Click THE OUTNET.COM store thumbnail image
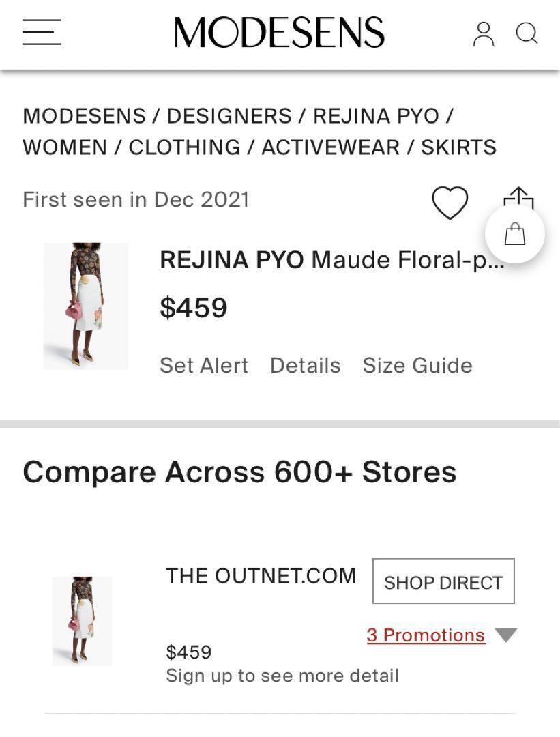The width and height of the screenshot is (560, 737). (83, 621)
